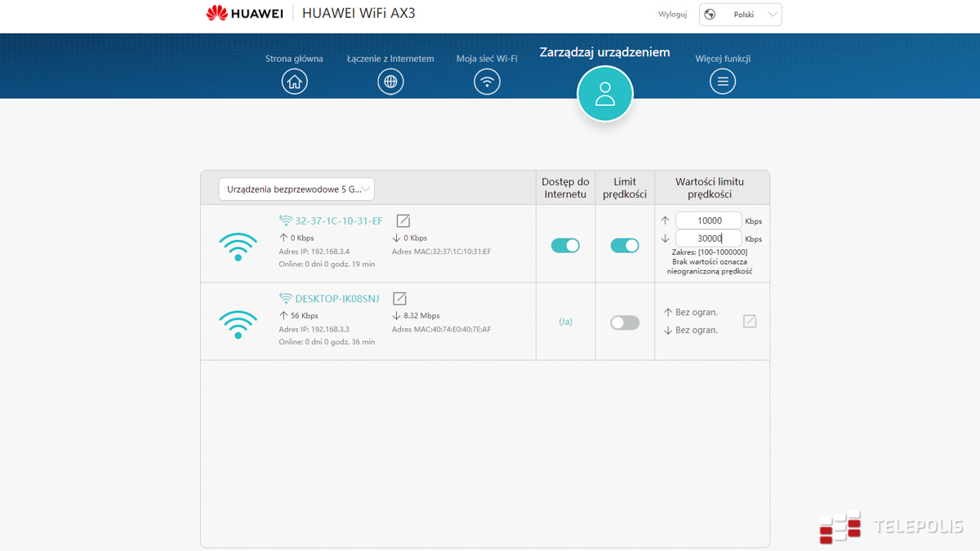Go to the Strona główna tab label
980x551 pixels.
(x=294, y=59)
